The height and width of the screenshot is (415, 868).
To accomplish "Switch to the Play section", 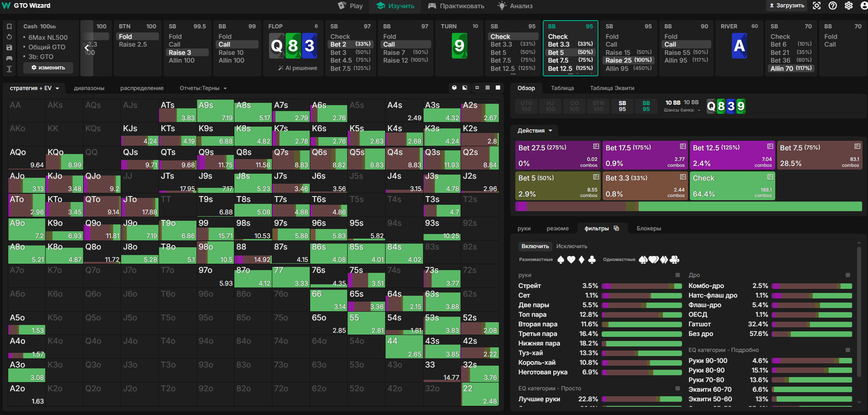I will click(x=350, y=6).
